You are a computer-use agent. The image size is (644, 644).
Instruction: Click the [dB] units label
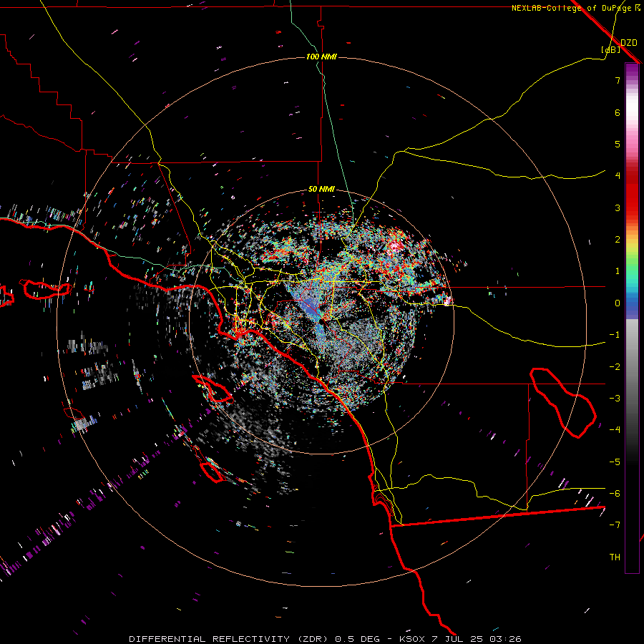611,49
